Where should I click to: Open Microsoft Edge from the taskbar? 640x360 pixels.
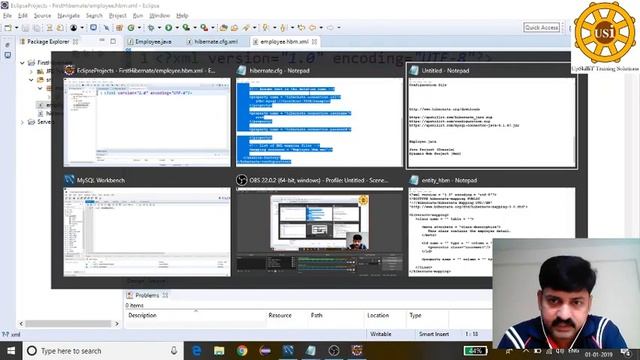pos(196,351)
